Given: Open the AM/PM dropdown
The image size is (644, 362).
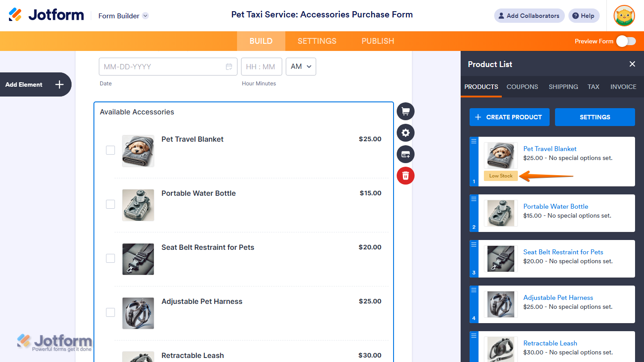Looking at the screenshot, I should click(301, 67).
